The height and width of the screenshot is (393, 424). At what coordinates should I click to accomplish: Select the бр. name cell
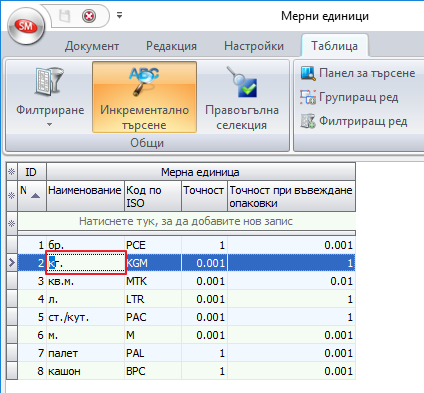(x=85, y=245)
